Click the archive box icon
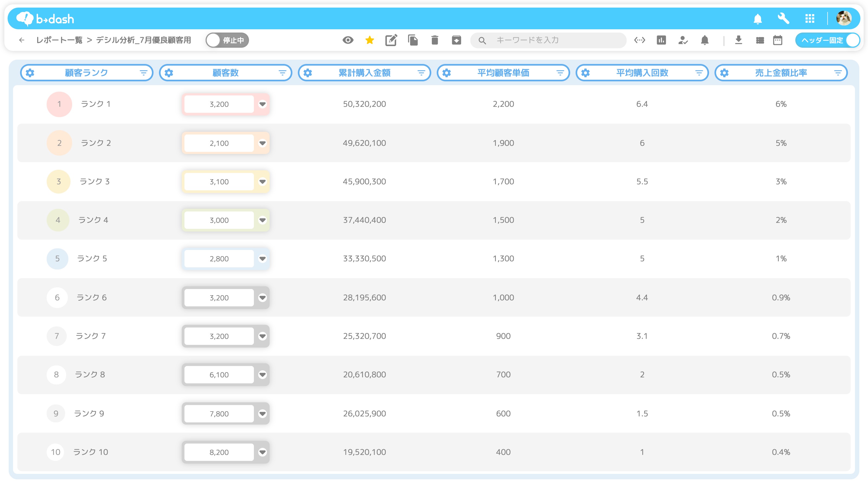Viewport: 868px width, 488px height. point(456,40)
